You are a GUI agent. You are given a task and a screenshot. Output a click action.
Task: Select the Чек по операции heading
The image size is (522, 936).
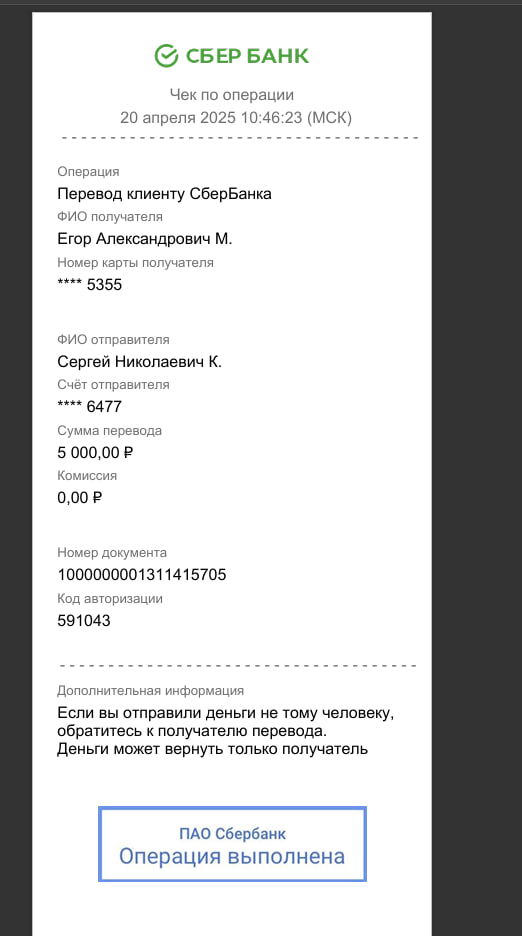click(x=232, y=95)
